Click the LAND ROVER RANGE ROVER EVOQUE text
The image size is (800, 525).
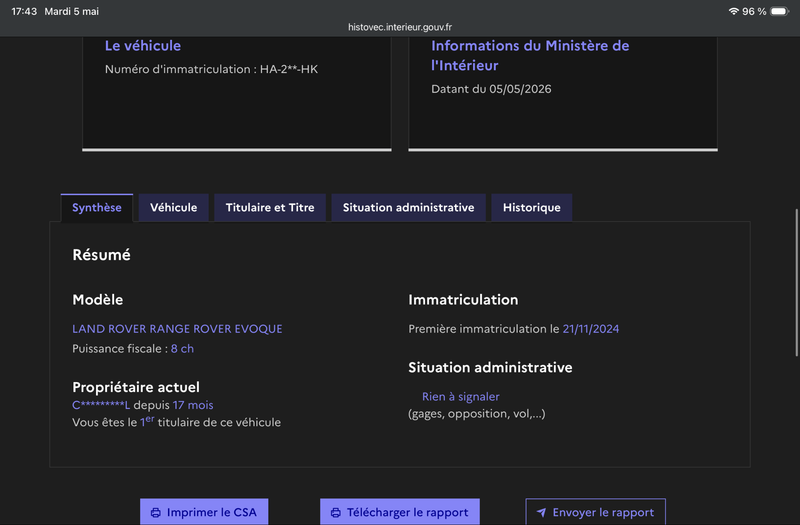177,329
